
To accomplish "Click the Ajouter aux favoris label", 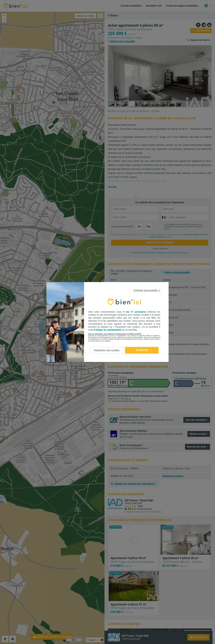I will pos(200,40).
